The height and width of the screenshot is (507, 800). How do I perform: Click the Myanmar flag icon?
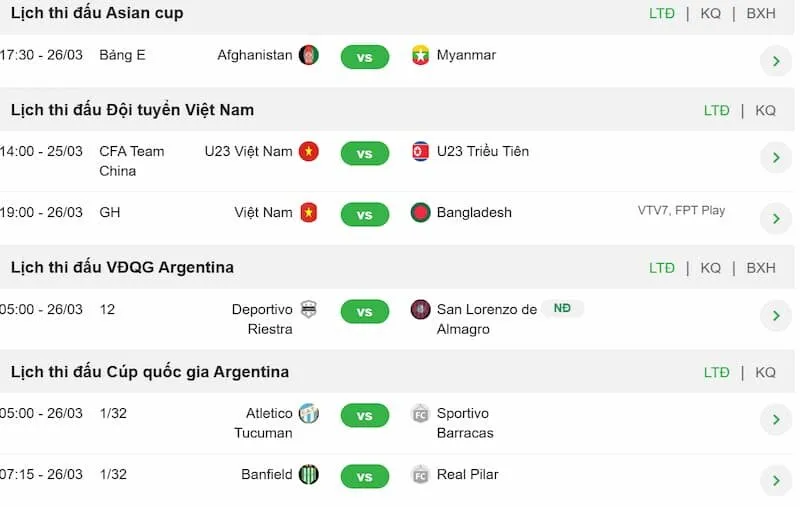click(421, 56)
